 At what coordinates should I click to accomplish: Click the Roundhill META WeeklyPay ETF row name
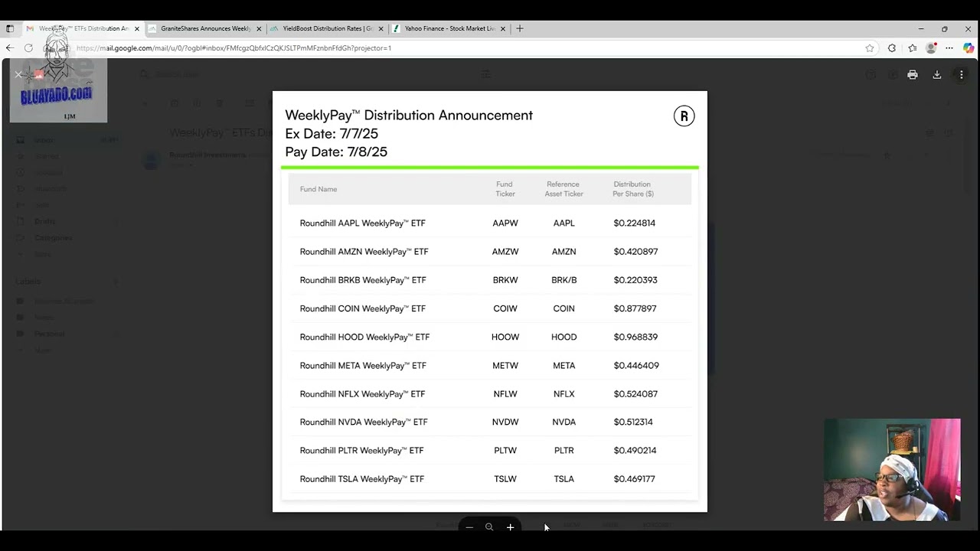tap(363, 366)
